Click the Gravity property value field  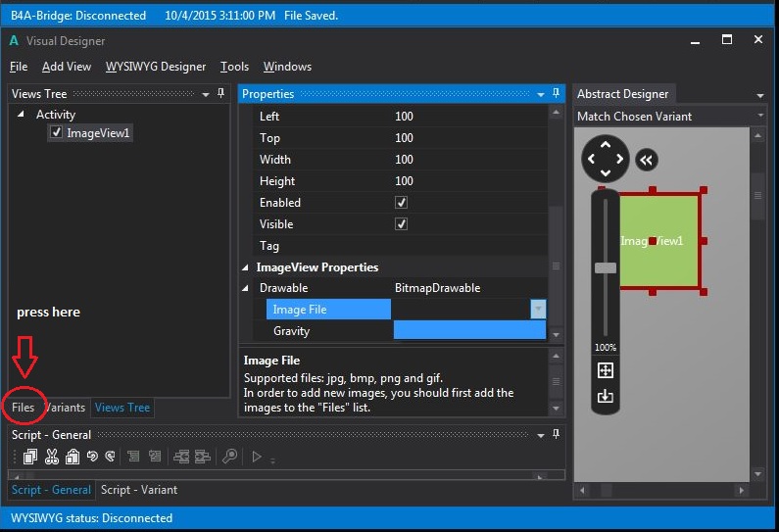(x=469, y=330)
